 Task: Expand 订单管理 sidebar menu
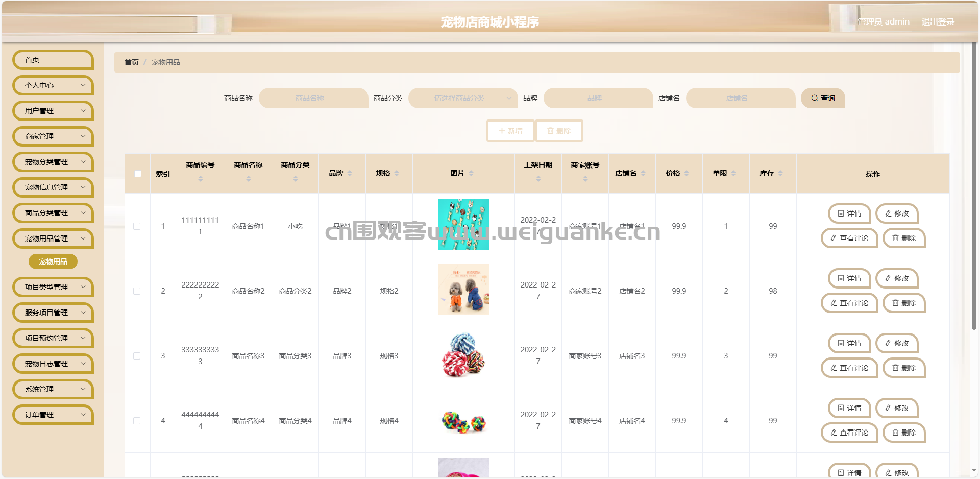[x=53, y=415]
